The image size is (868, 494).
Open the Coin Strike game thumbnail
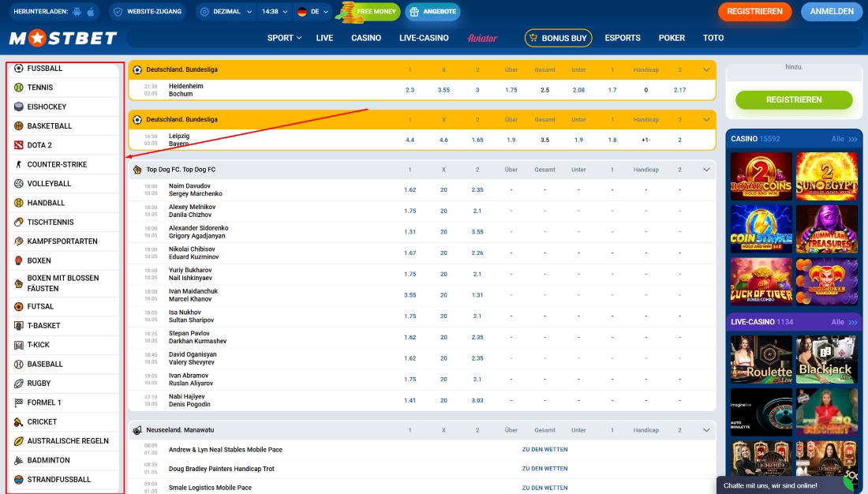coord(761,230)
